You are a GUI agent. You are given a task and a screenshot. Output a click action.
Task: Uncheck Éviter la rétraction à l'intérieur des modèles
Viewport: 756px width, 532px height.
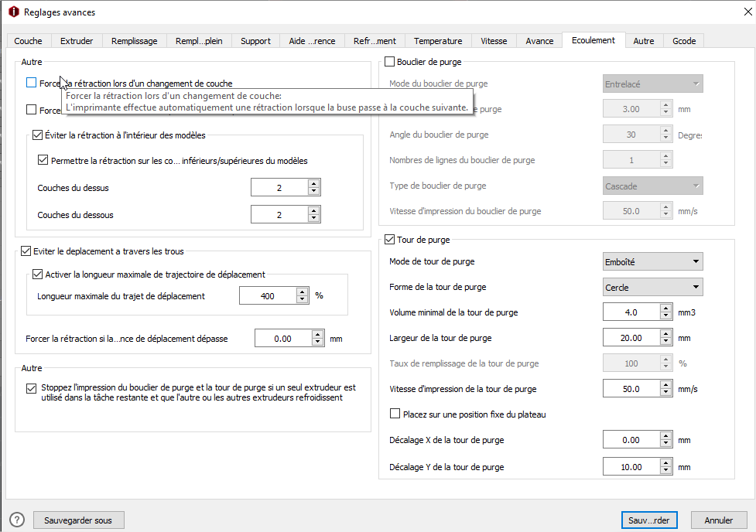38,135
